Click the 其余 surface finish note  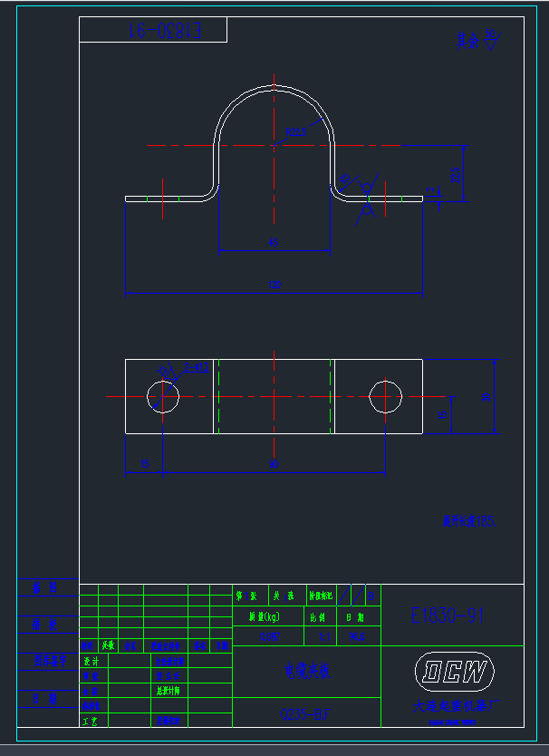point(467,42)
